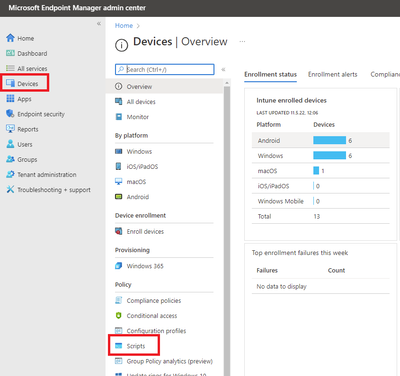Click the Android row in enrolled devices table

coord(321,140)
